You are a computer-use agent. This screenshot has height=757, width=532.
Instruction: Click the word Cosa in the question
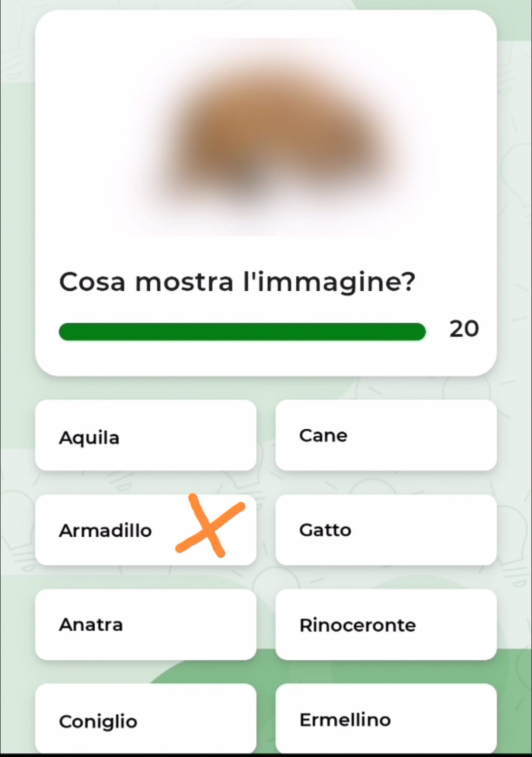pos(92,282)
